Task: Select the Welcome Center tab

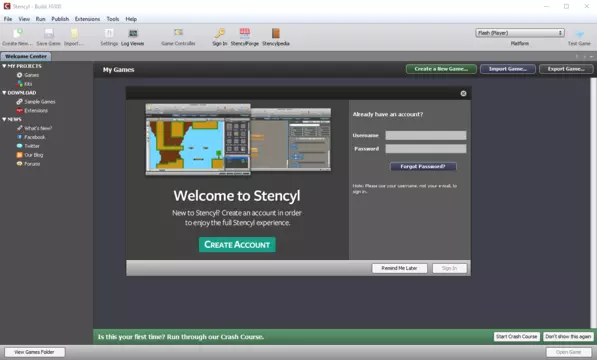Action: pyautogui.click(x=26, y=56)
